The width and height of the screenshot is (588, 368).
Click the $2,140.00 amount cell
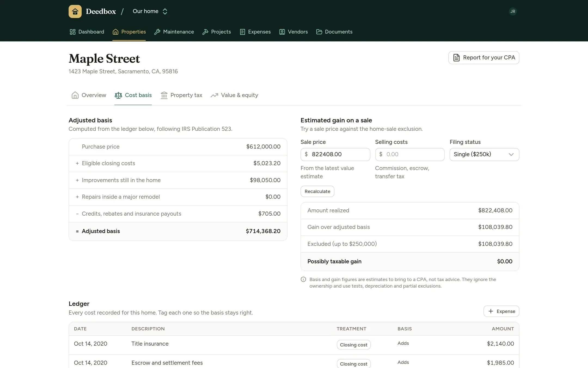[500, 344]
